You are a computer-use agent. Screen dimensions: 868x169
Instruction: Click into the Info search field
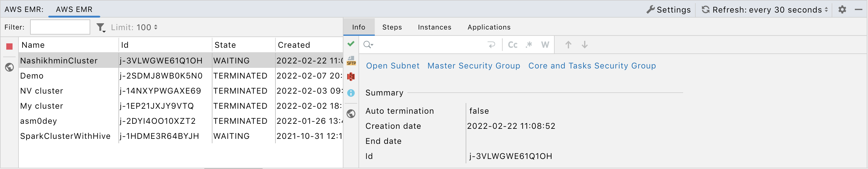430,45
